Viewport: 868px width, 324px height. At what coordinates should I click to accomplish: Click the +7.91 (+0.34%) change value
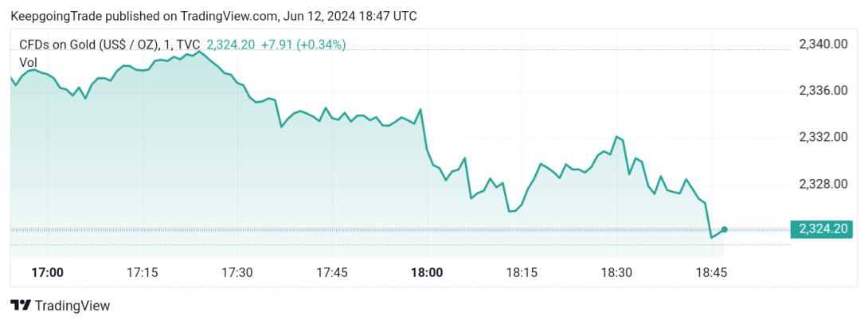(303, 45)
